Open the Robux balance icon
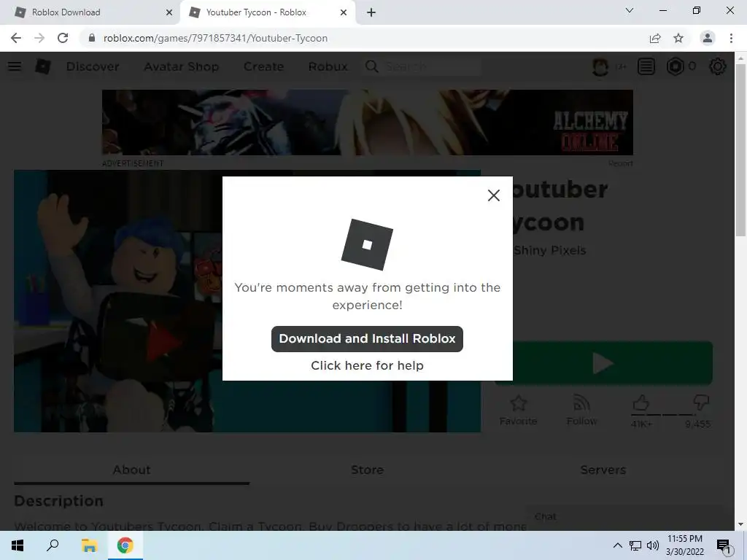747x560 pixels. tap(675, 66)
